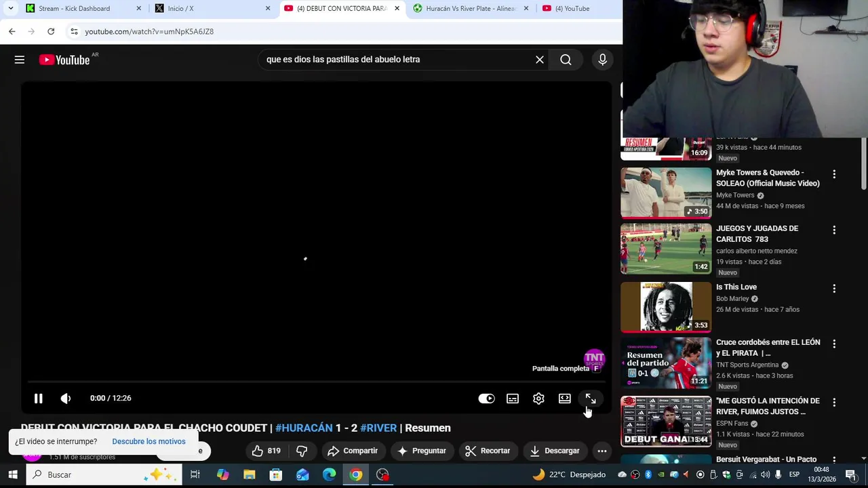Turn on subtitles in the player

pyautogui.click(x=513, y=399)
